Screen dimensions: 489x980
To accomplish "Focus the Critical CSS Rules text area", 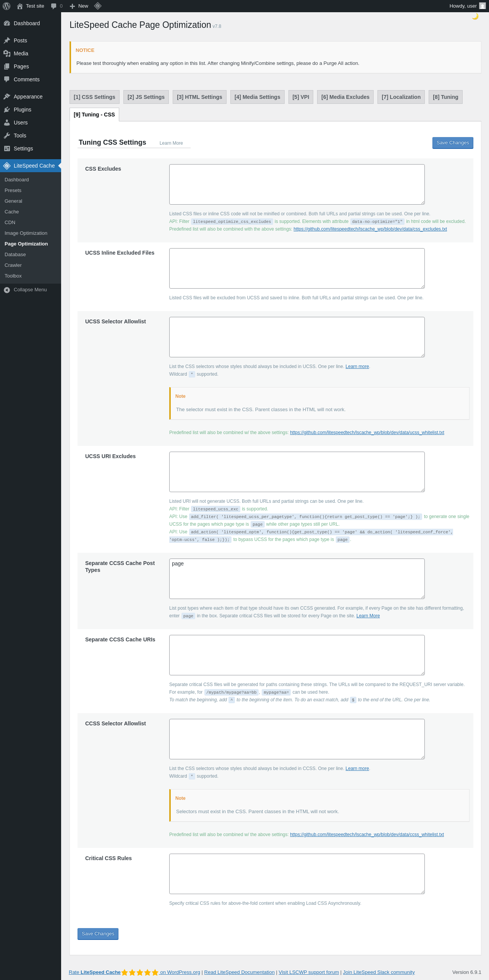I will coord(297,874).
